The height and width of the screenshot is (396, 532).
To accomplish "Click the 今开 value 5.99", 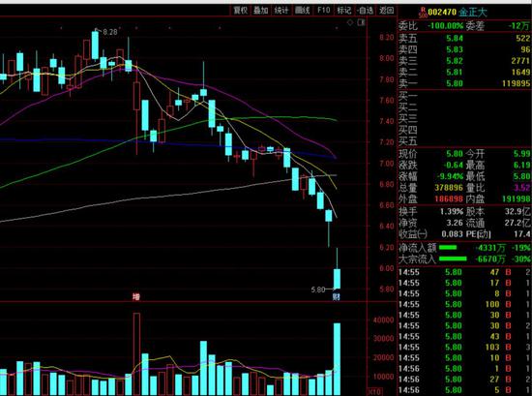I will point(521,154).
